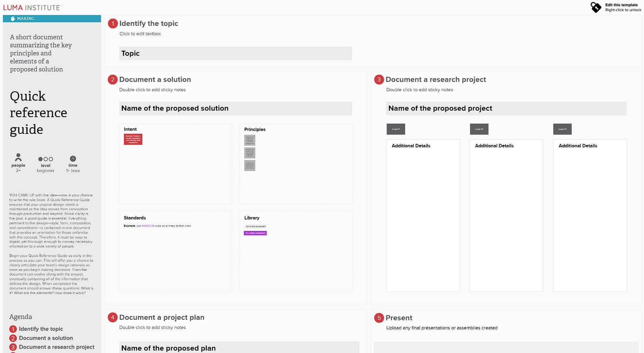Select the bottom gray Principles sticky note
644x353 pixels.
point(250,165)
